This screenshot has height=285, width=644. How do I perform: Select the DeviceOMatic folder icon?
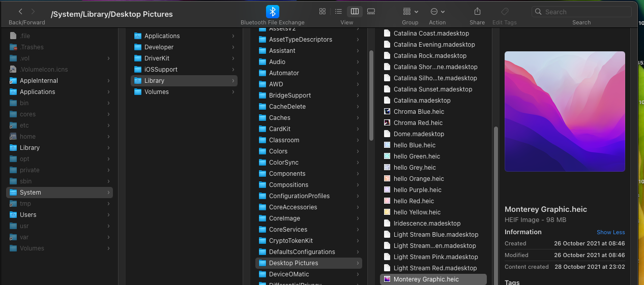262,274
